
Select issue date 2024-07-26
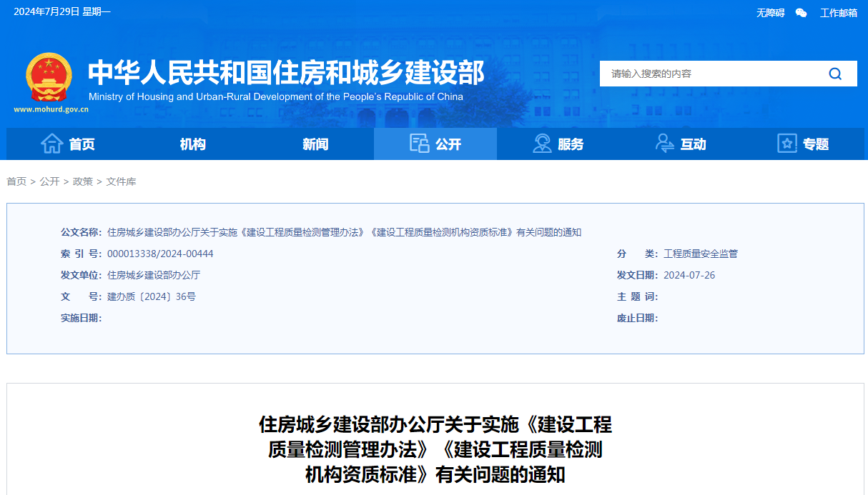pyautogui.click(x=689, y=275)
